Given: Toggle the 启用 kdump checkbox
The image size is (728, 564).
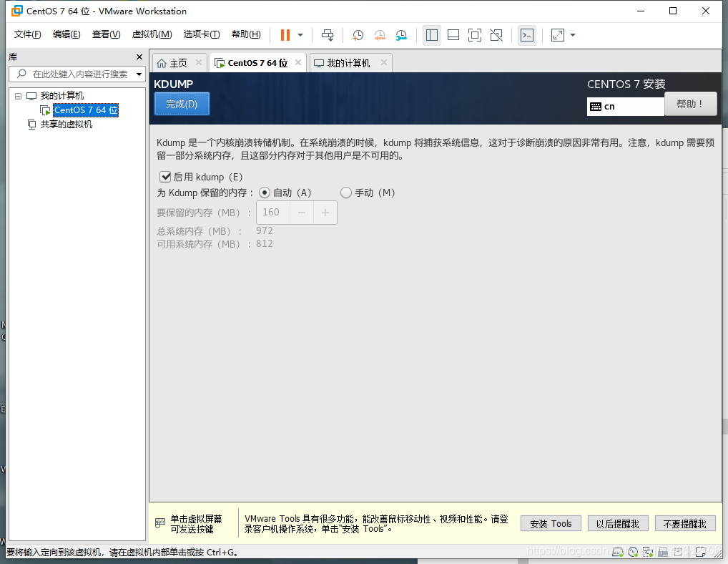Looking at the screenshot, I should coord(165,177).
